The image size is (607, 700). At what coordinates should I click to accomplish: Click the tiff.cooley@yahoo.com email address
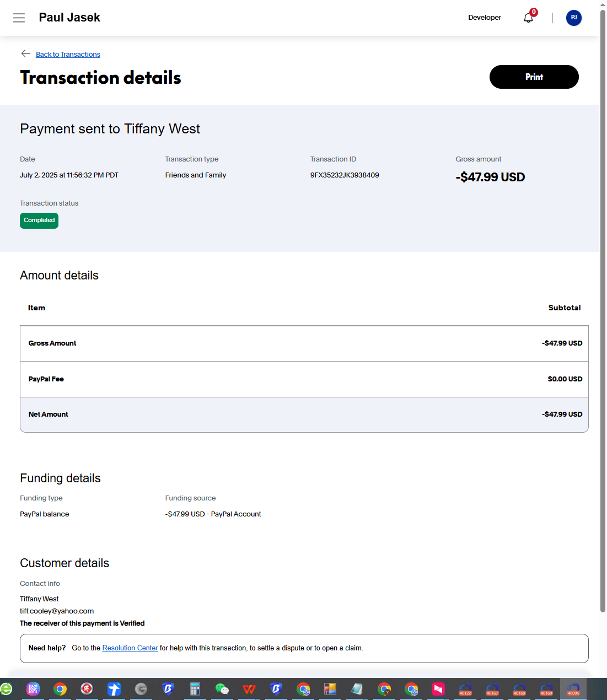57,611
